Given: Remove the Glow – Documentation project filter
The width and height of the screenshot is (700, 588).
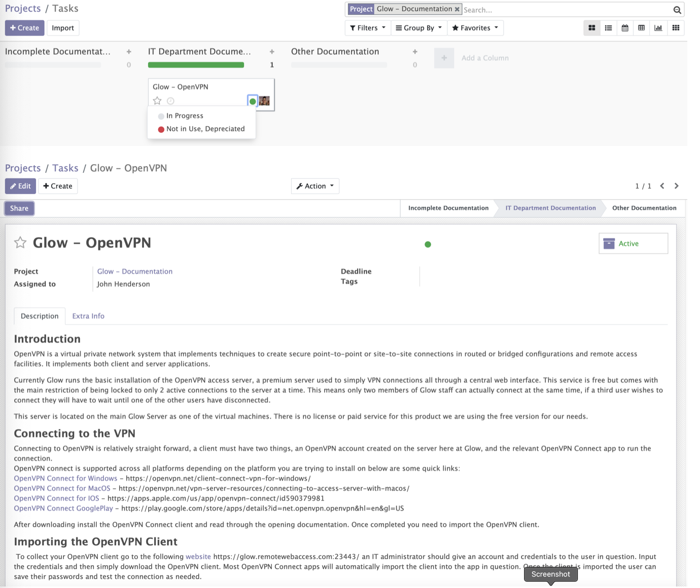Looking at the screenshot, I should point(457,9).
